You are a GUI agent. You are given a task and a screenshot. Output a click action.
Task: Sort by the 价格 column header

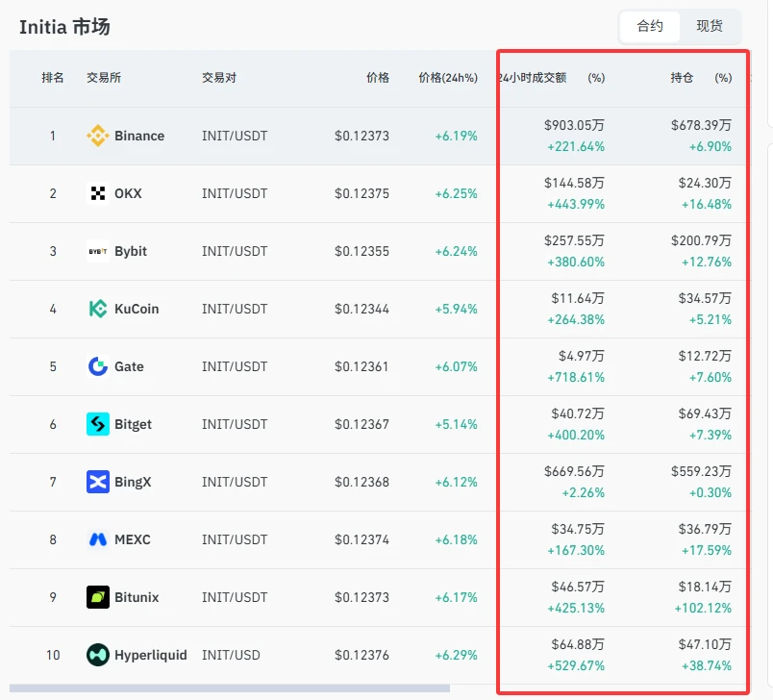[378, 77]
